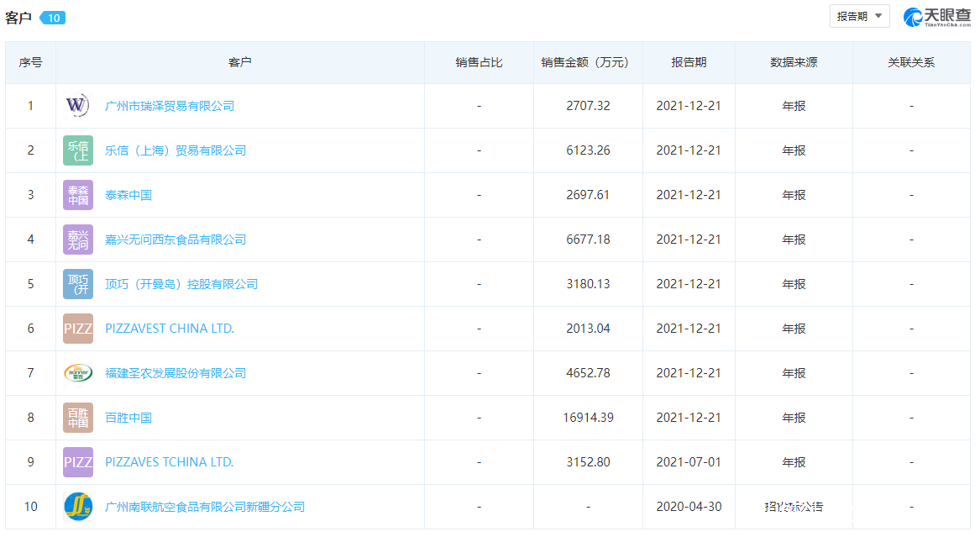Open 泰森中国 company link
This screenshot has height=537, width=980.
click(128, 195)
